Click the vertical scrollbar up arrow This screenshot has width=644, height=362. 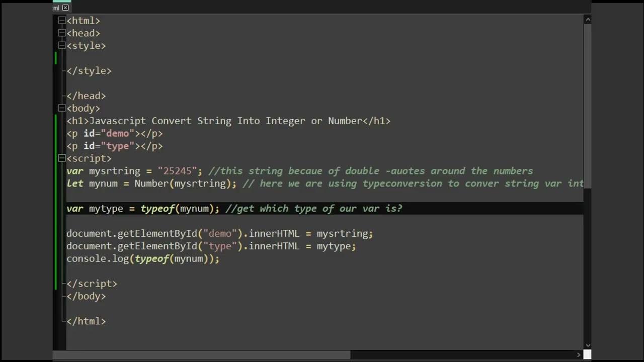pos(587,20)
